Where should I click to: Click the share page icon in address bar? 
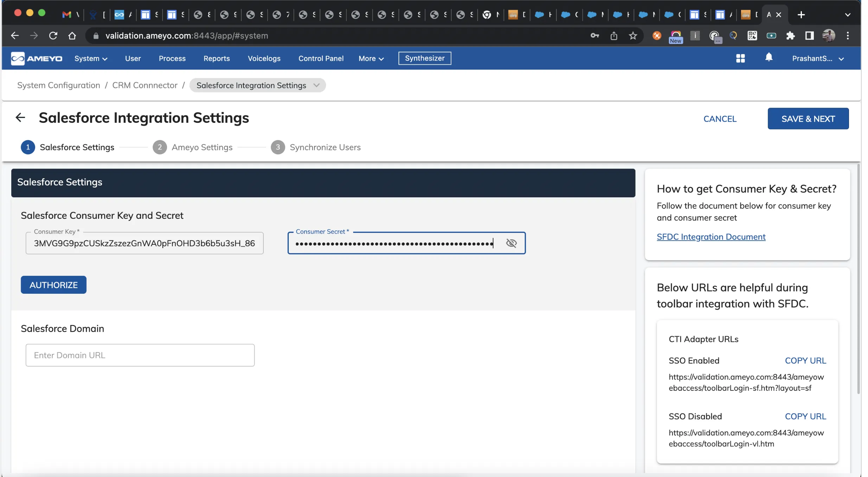[614, 36]
